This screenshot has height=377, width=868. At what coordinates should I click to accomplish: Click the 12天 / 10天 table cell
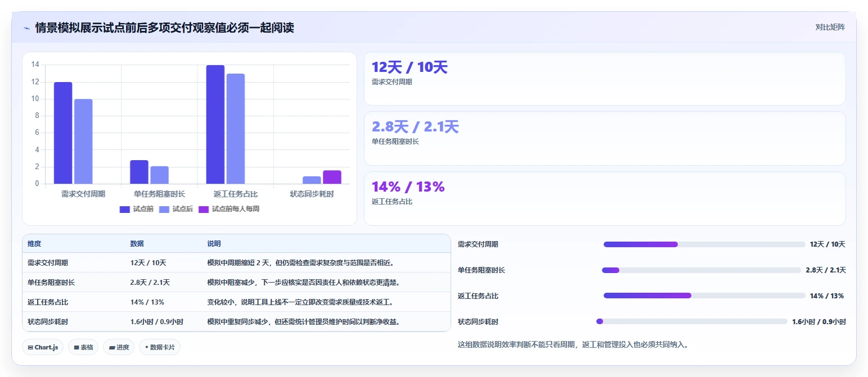[149, 263]
